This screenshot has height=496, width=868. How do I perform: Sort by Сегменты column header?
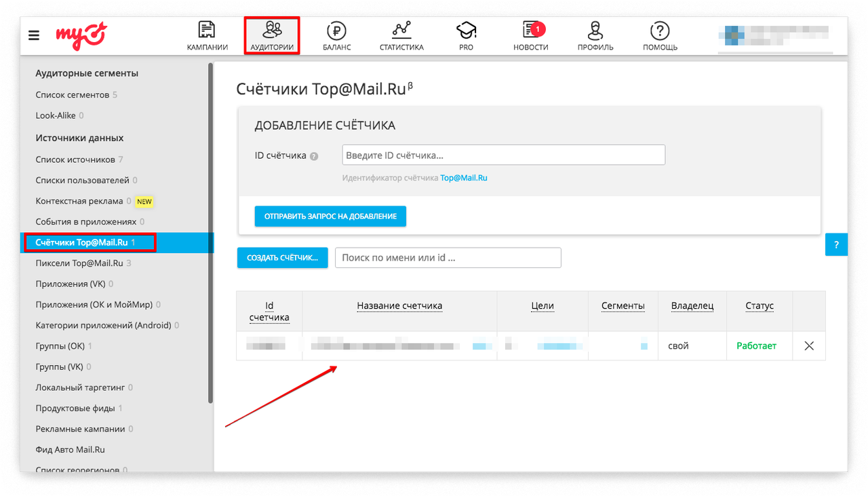point(623,306)
